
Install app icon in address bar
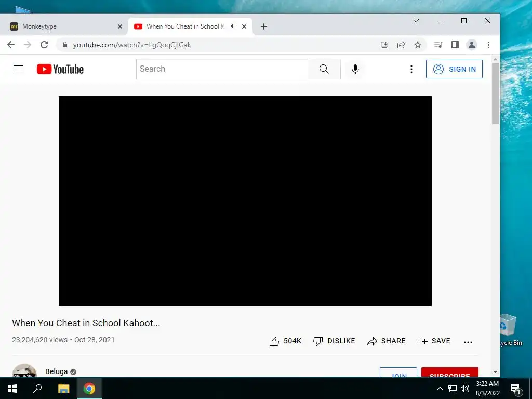coord(384,45)
